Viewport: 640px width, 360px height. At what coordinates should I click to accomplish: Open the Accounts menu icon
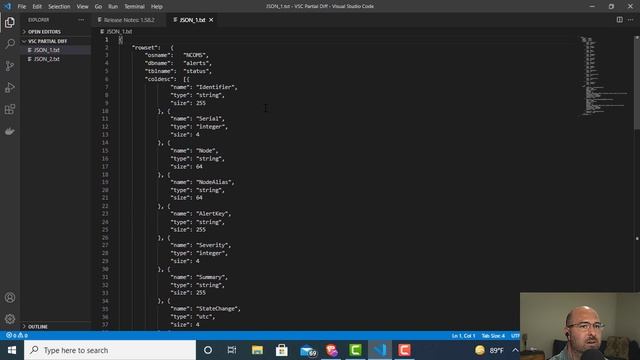[x=10, y=298]
